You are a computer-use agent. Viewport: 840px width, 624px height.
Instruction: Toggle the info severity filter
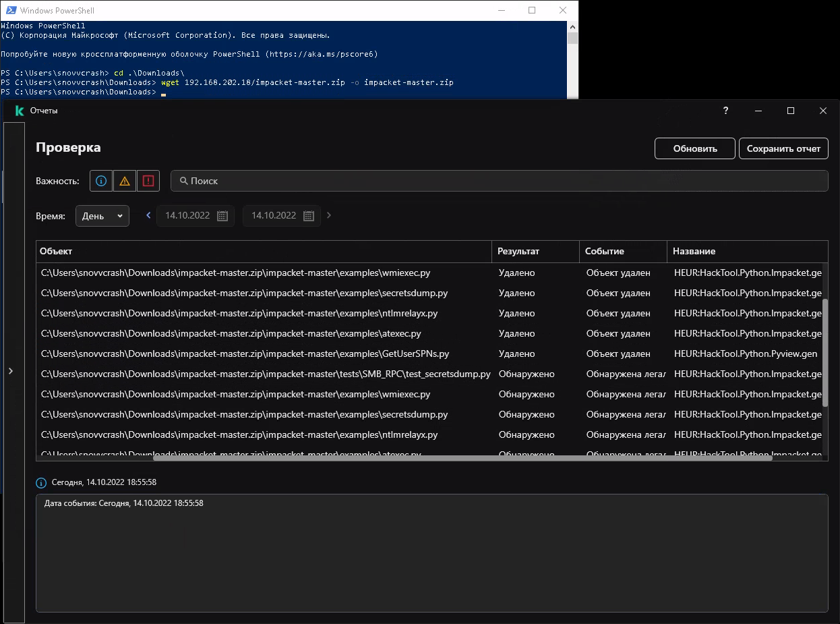click(x=100, y=181)
